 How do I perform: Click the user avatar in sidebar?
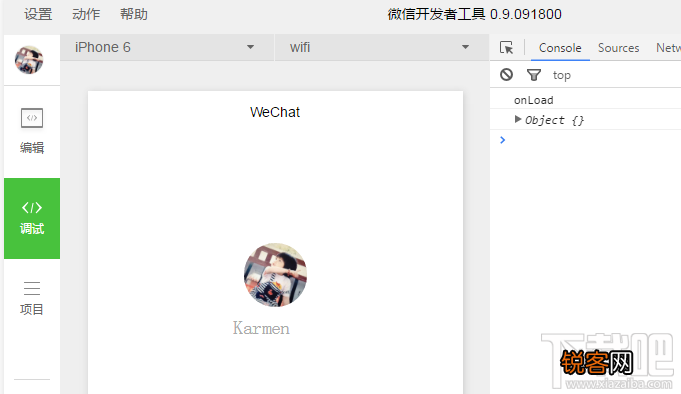tap(29, 60)
